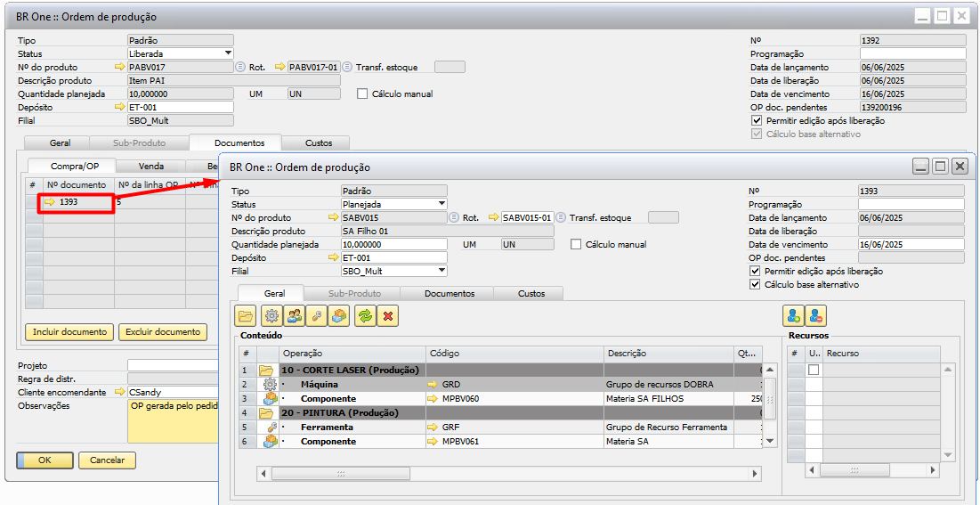The image size is (980, 505).
Task: Click the add machine gear toolbar icon
Action: point(271,316)
